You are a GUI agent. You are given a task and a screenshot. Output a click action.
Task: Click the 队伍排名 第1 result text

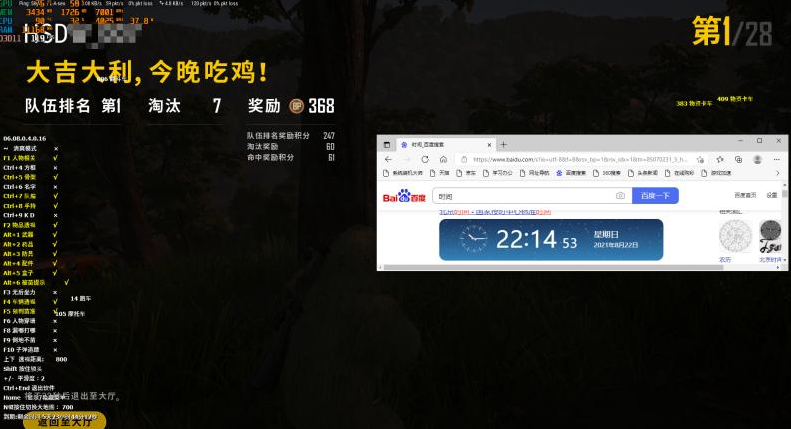click(73, 106)
